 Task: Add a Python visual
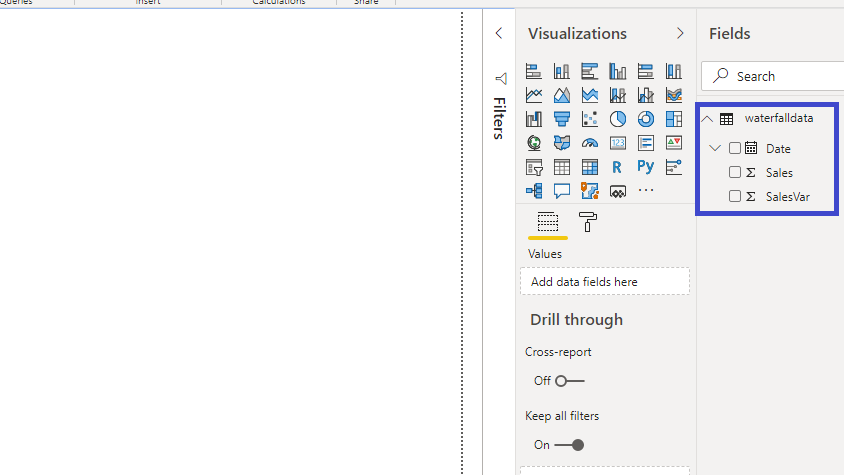point(646,167)
